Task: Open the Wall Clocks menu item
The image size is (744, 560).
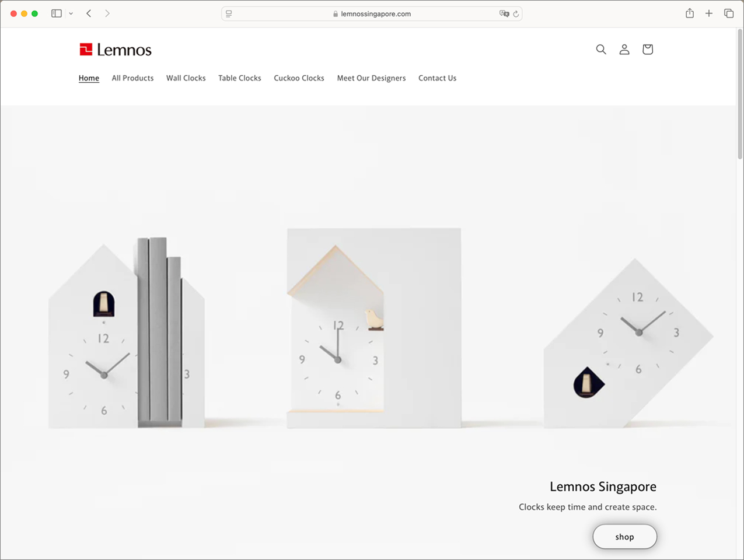Action: coord(186,78)
